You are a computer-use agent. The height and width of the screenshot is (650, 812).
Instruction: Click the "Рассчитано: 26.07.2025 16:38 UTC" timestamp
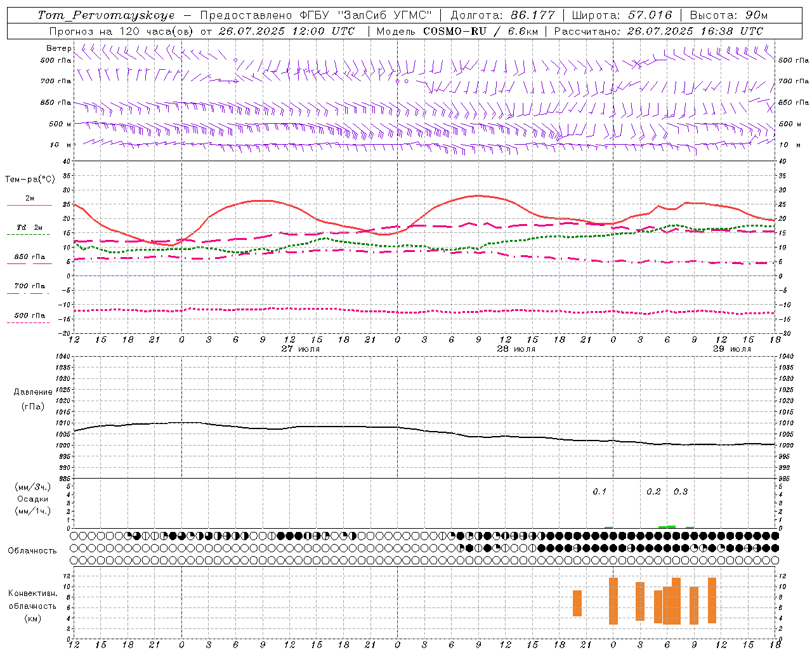[x=658, y=31]
